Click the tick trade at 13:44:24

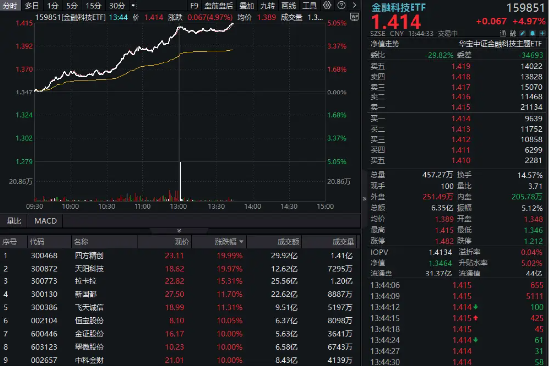click(457, 340)
